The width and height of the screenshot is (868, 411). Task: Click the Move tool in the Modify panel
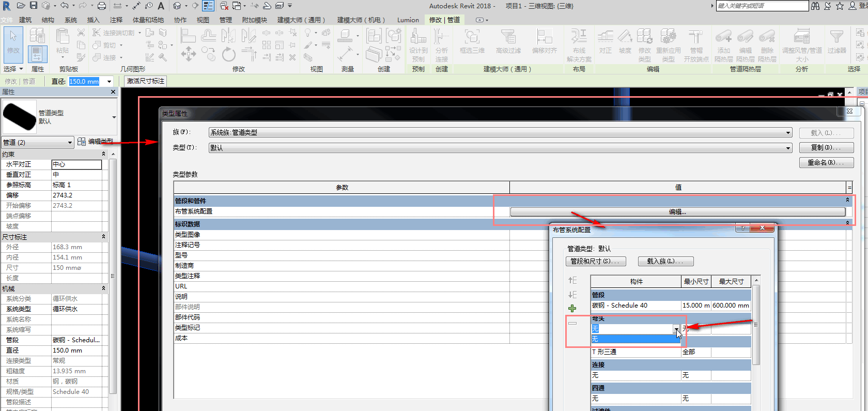[188, 54]
